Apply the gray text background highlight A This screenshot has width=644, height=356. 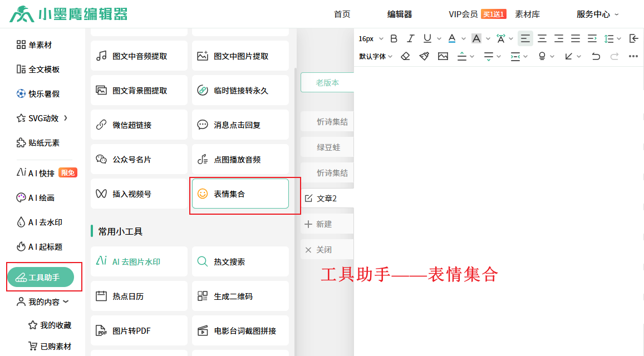tap(476, 38)
